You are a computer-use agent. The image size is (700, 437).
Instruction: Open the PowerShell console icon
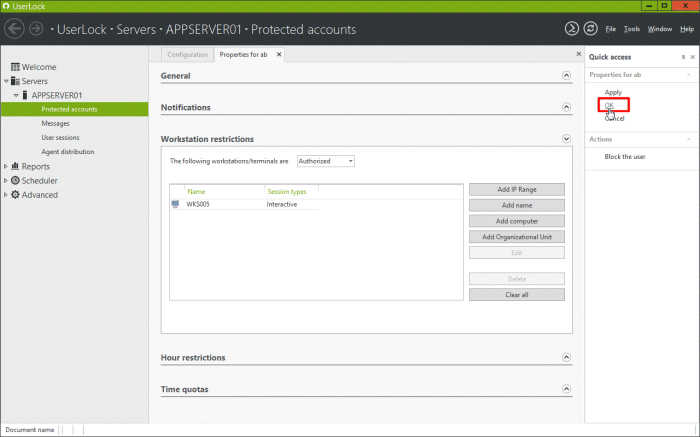click(571, 29)
